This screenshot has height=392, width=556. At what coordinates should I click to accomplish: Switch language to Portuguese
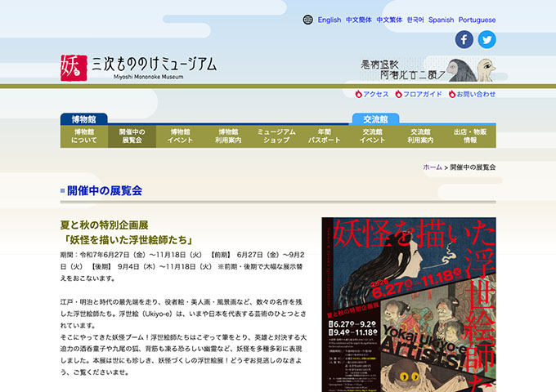477,20
